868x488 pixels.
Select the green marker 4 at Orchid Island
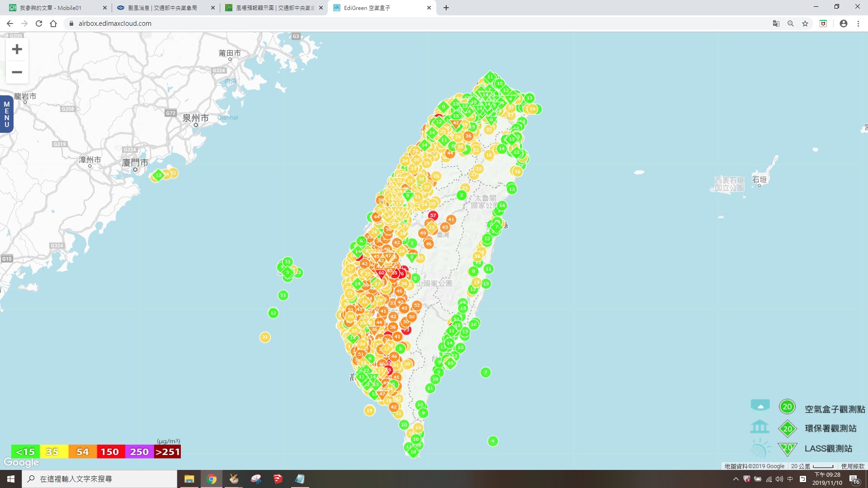pyautogui.click(x=493, y=441)
